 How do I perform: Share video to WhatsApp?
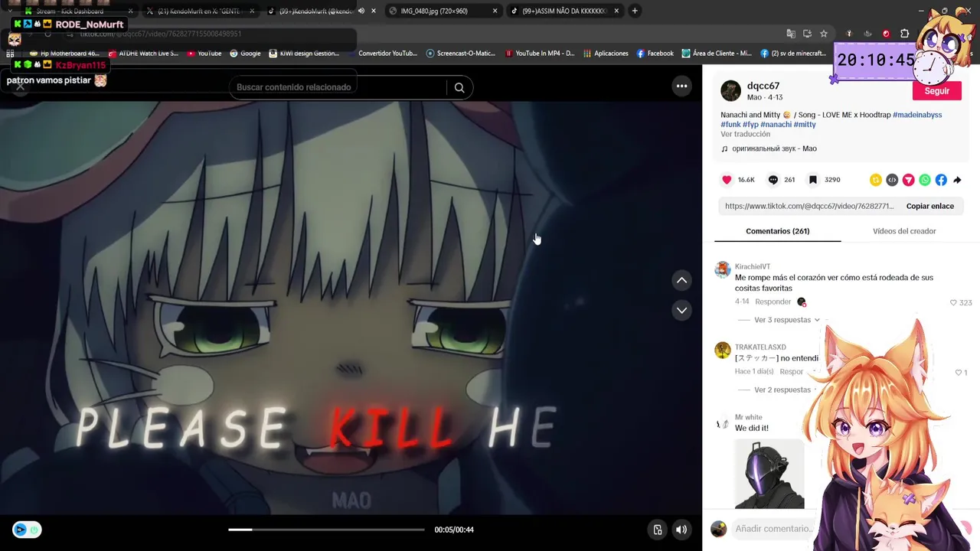pyautogui.click(x=925, y=180)
